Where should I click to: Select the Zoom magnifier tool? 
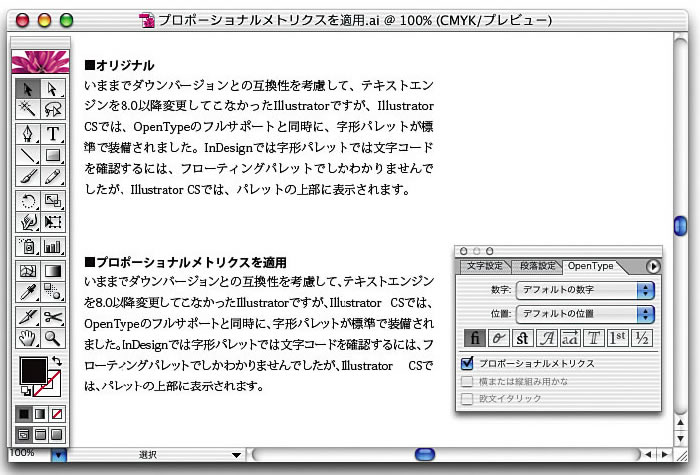[x=53, y=338]
